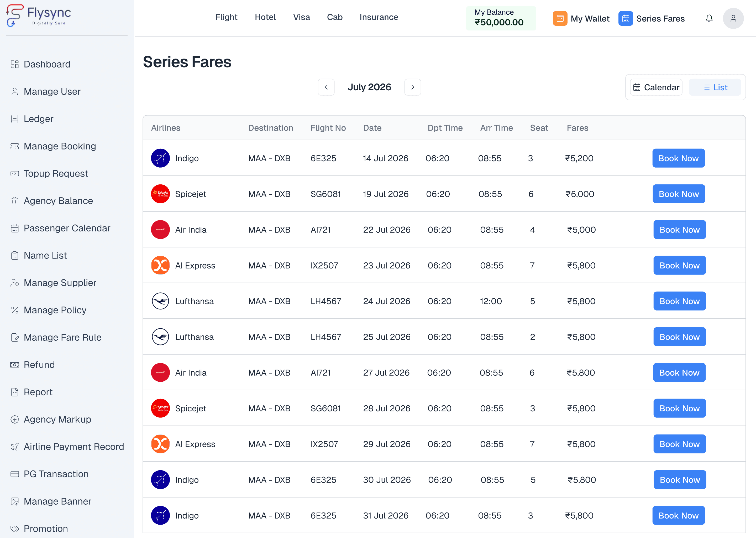Click the My Balance ₹50,000.00 box
Image resolution: width=756 pixels, height=538 pixels.
point(501,18)
